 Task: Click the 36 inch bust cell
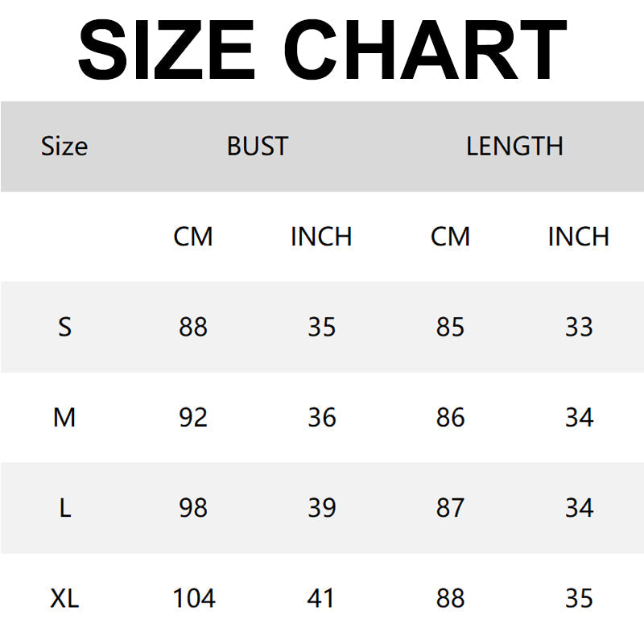(322, 418)
